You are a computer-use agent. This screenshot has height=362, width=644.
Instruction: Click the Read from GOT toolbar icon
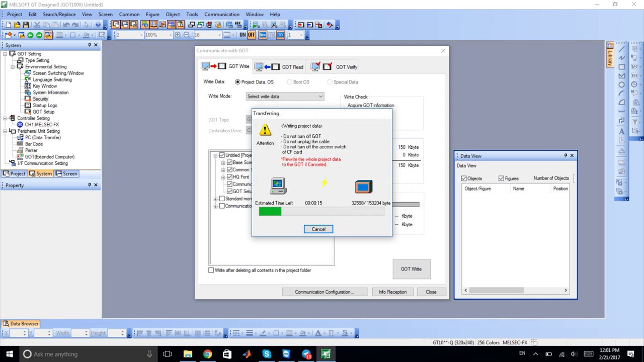click(x=310, y=25)
